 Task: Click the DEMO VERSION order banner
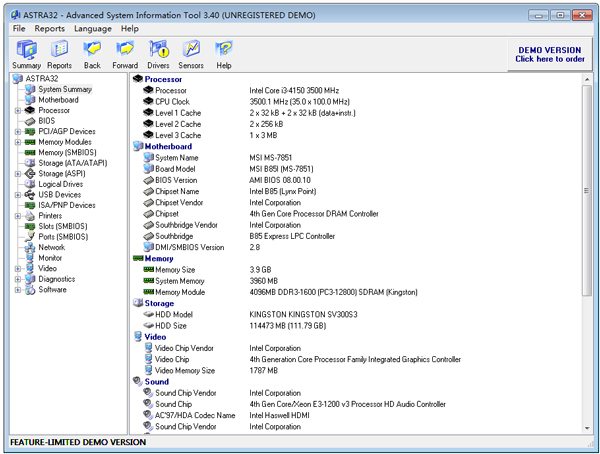click(549, 54)
